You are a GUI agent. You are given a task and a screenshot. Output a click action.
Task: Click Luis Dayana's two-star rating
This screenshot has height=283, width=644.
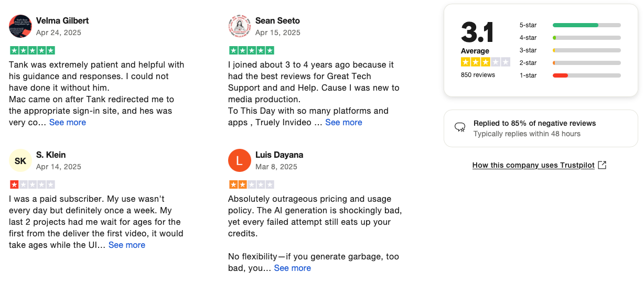click(x=251, y=184)
